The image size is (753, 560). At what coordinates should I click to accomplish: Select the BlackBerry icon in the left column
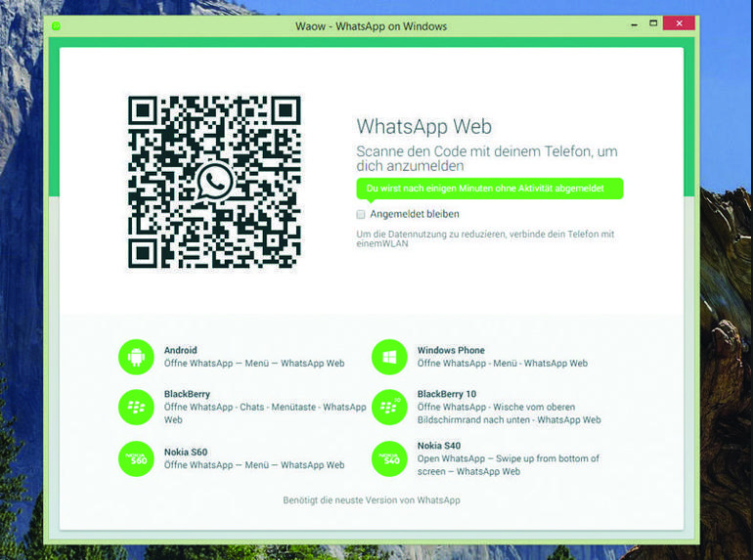[x=136, y=407]
